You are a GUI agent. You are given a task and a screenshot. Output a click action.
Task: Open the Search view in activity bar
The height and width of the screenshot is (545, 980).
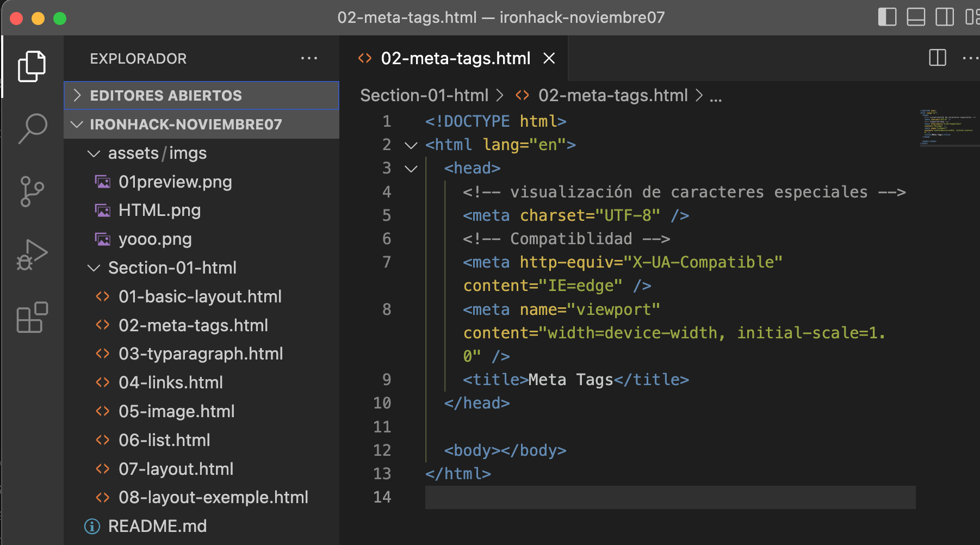click(x=32, y=129)
